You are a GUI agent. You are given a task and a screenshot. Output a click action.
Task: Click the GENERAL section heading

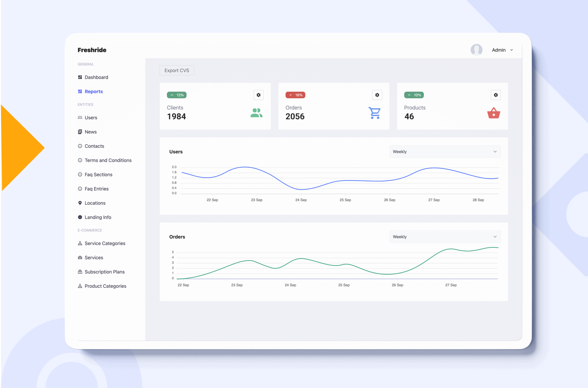click(86, 64)
